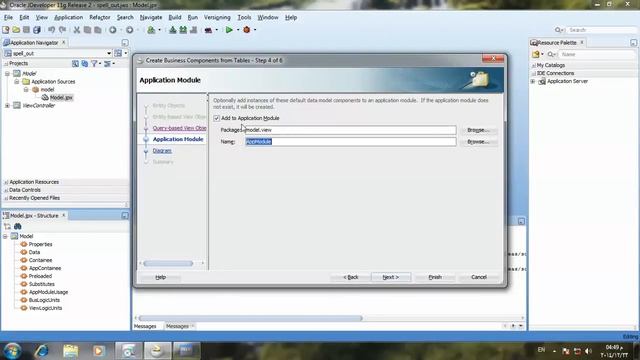Click the filter funnel icon in Projects bar
Screen dimensions: 640x360
coord(94,64)
